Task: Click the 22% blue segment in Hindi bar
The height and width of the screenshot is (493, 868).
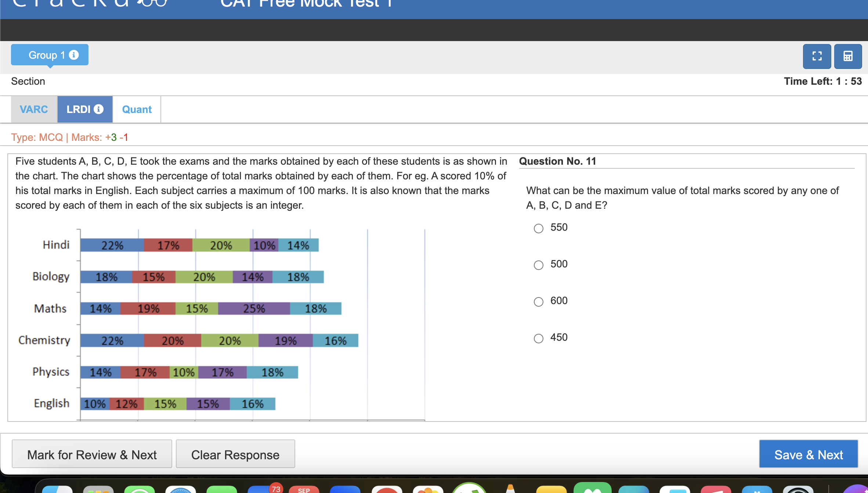Action: click(x=112, y=245)
